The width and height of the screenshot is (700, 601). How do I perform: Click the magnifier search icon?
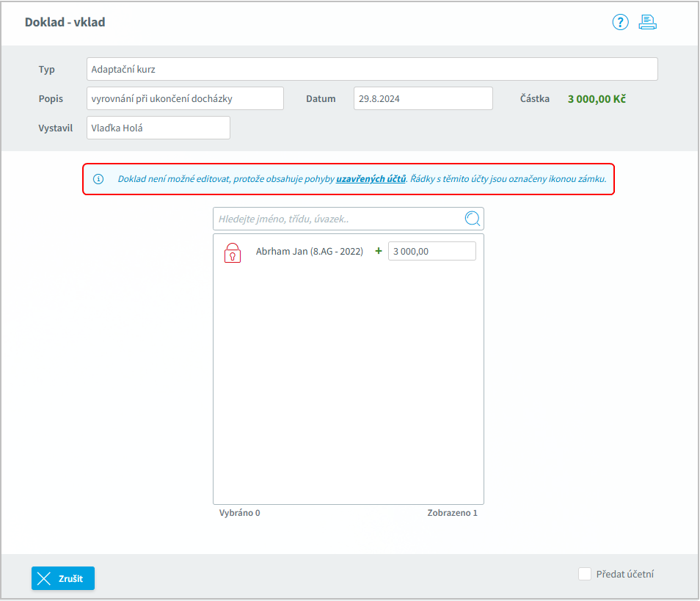pos(473,219)
